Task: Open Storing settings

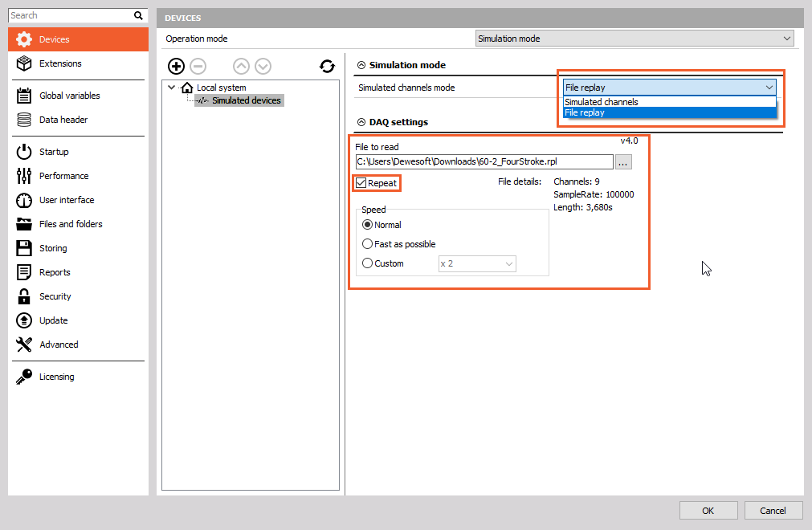Action: (x=78, y=248)
